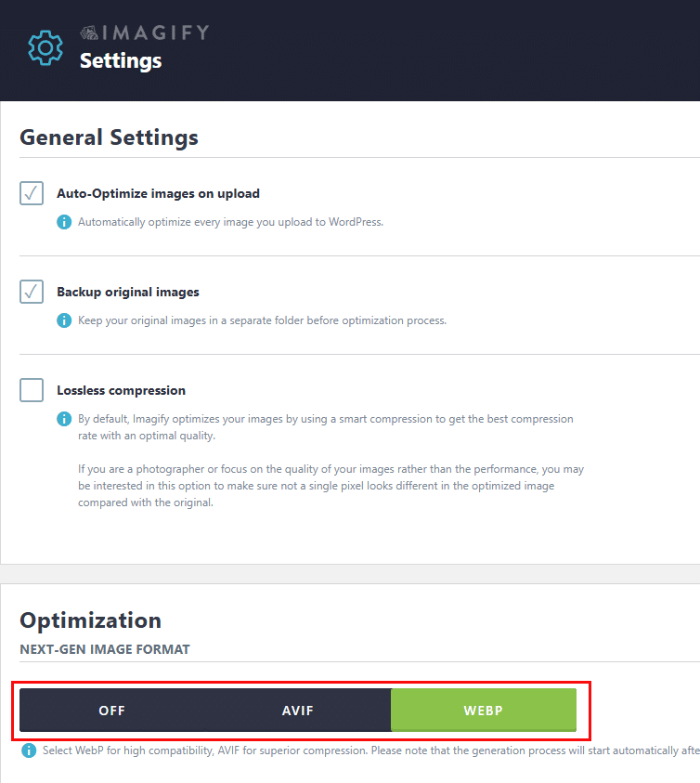
Task: Click info icon under Backup original images
Action: tap(64, 320)
